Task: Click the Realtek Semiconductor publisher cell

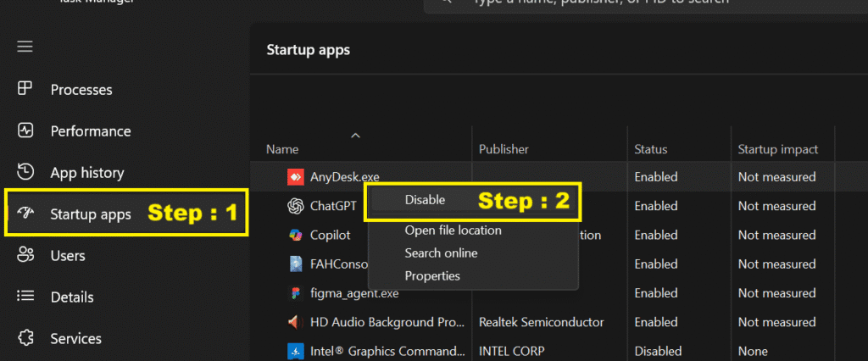Action: [542, 322]
